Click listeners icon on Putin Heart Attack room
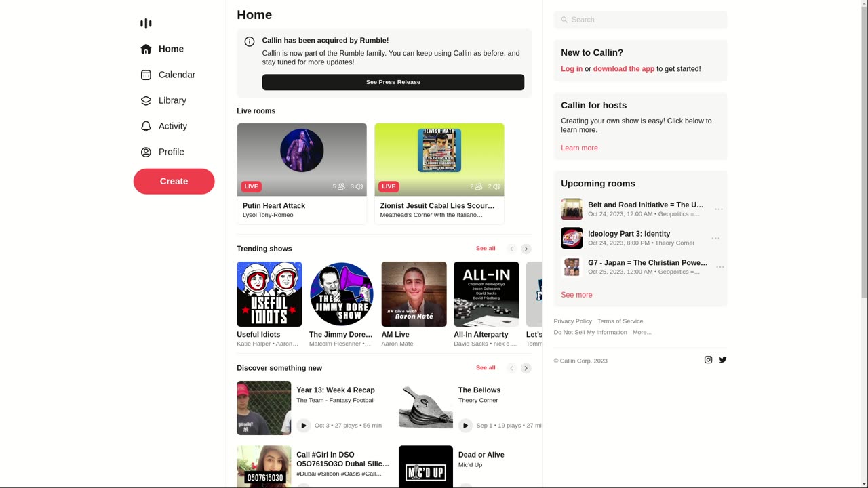This screenshot has height=488, width=868. [x=341, y=186]
